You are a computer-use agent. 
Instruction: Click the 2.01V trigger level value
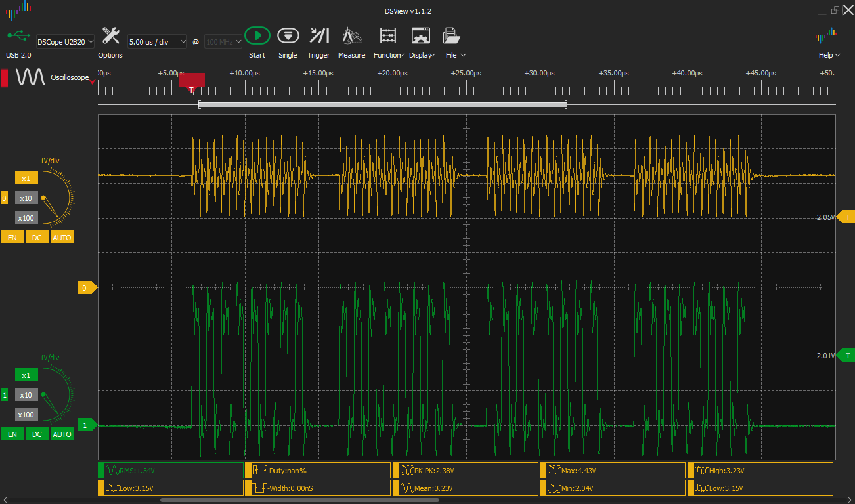coord(825,356)
